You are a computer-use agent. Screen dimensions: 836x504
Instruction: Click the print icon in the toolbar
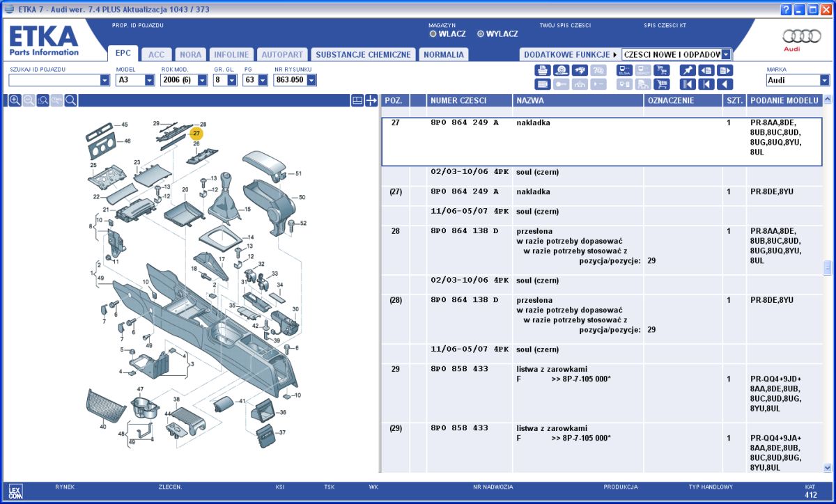point(543,70)
